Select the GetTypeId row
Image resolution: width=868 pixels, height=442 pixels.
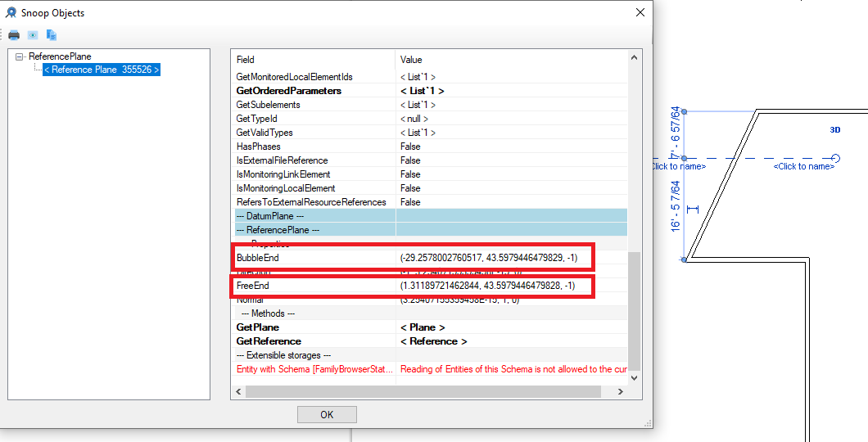(x=430, y=119)
